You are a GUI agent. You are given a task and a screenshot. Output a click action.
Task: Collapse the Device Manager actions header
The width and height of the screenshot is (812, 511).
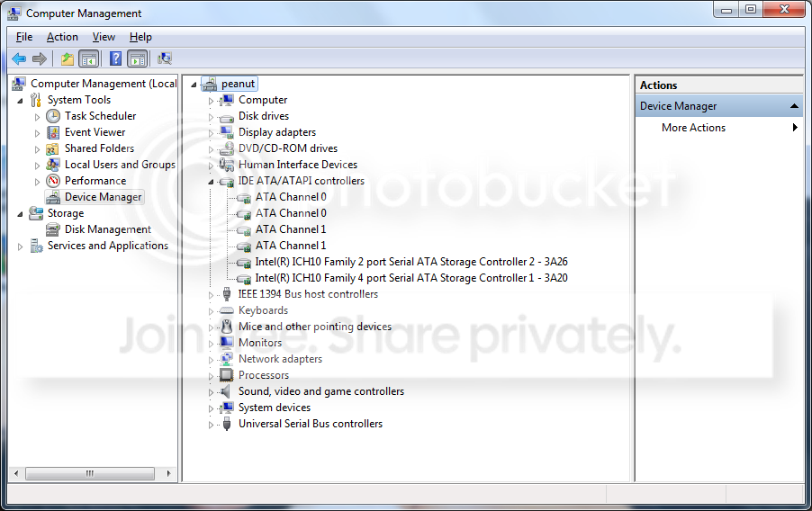tap(794, 106)
